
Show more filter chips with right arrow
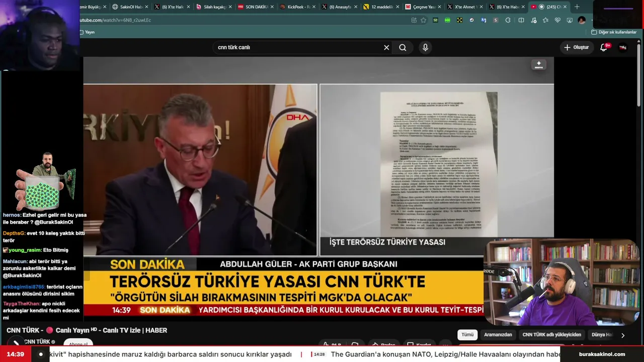click(623, 335)
